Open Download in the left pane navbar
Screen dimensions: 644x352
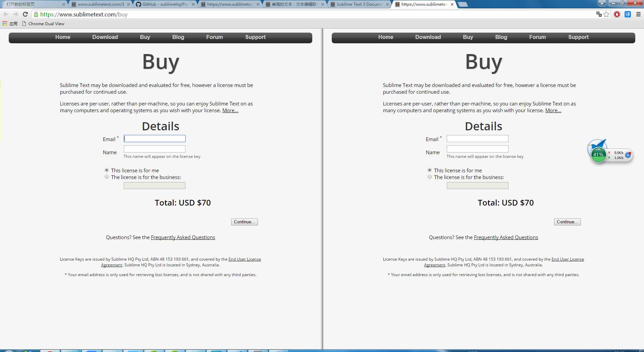click(105, 37)
